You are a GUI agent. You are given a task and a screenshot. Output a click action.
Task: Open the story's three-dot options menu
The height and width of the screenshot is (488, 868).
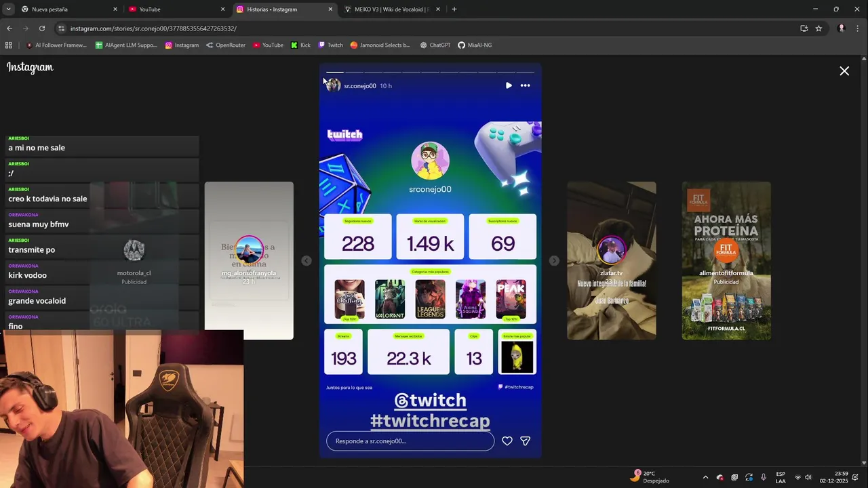coord(525,85)
